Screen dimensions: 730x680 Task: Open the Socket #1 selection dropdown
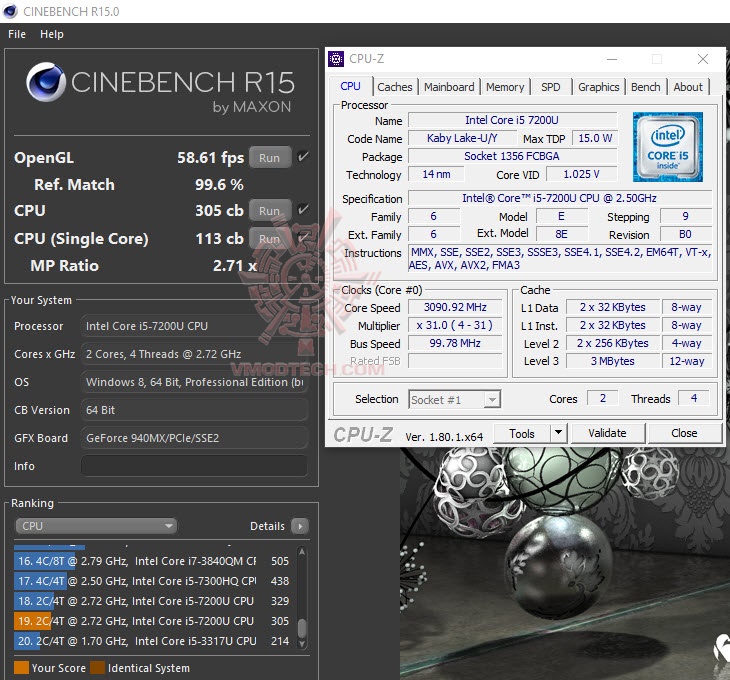454,399
